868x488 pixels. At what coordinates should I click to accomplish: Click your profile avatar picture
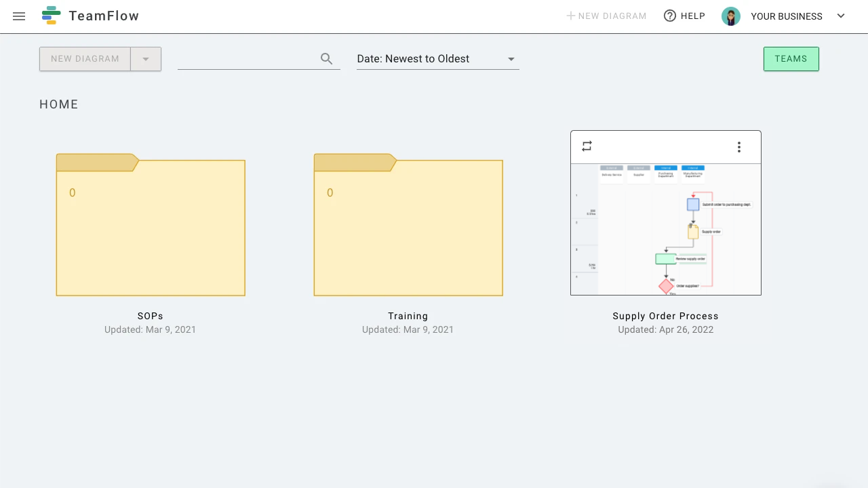(x=730, y=16)
